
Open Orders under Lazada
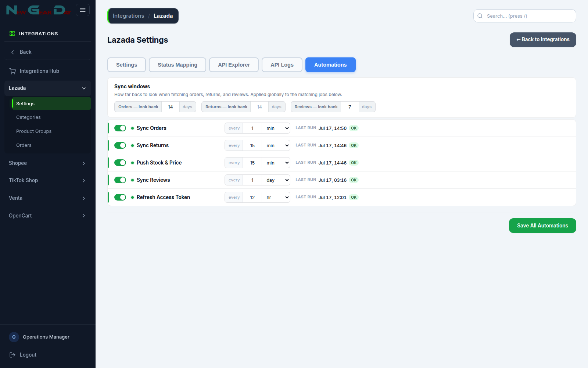pos(51,145)
